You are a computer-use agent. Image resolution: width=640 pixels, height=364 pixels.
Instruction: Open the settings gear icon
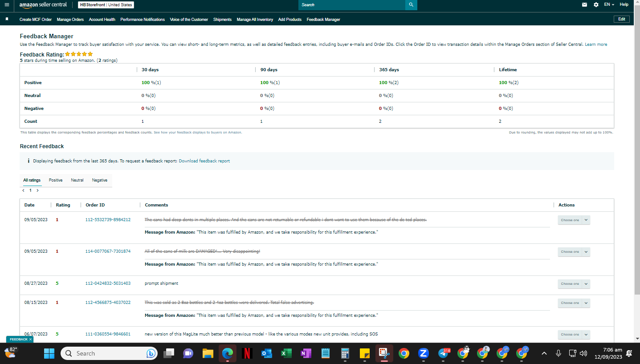(596, 5)
